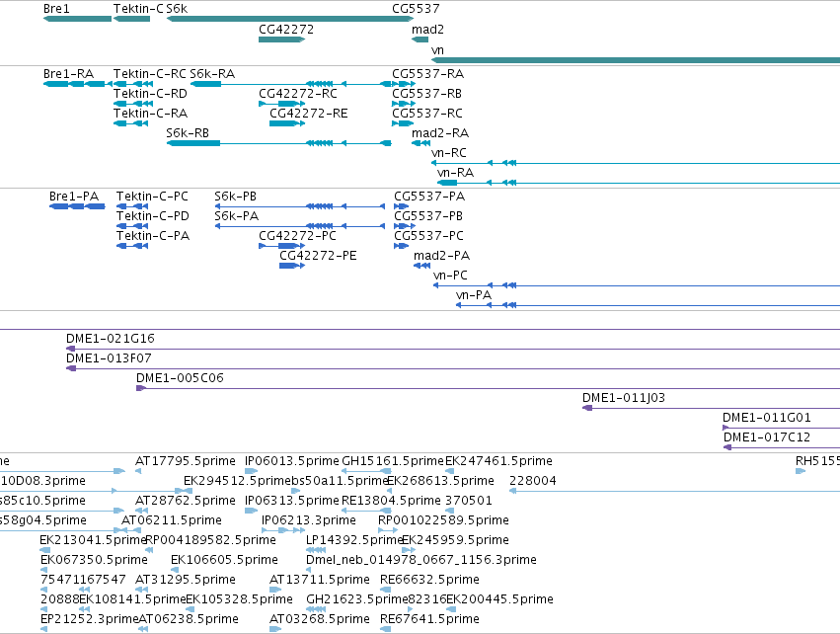Select transcript CG42272-RC label
Screen dimensions: 840x634
coord(298,93)
